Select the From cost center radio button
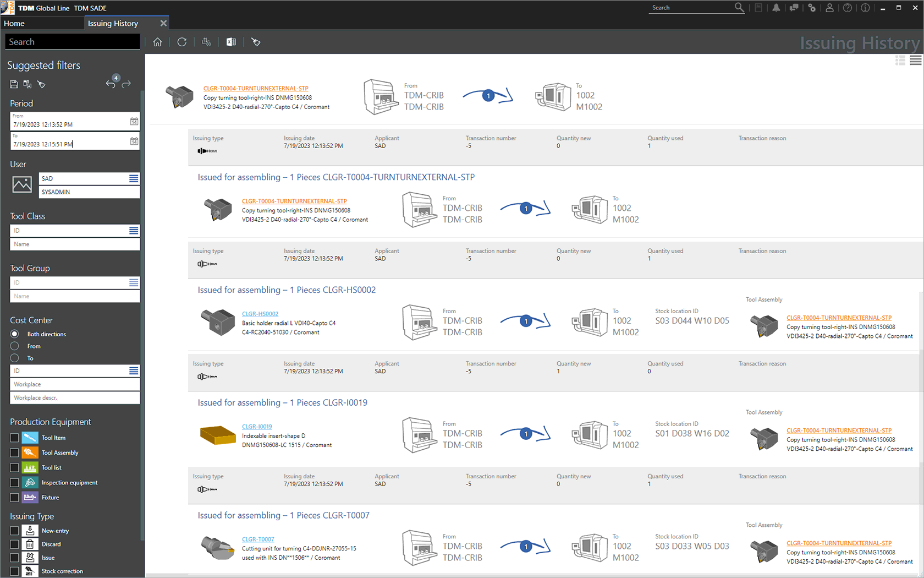Image resolution: width=924 pixels, height=578 pixels. (x=15, y=346)
